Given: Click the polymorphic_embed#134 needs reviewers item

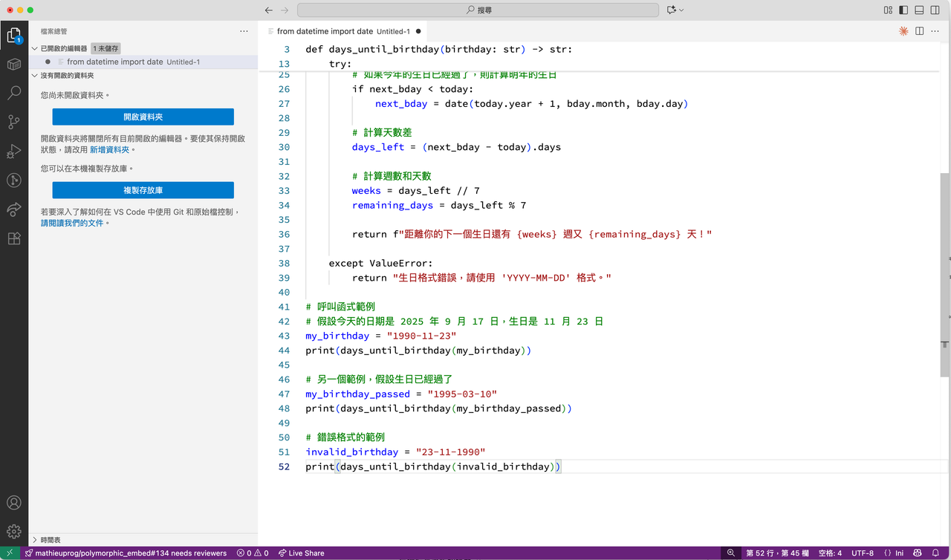Looking at the screenshot, I should coord(126,553).
